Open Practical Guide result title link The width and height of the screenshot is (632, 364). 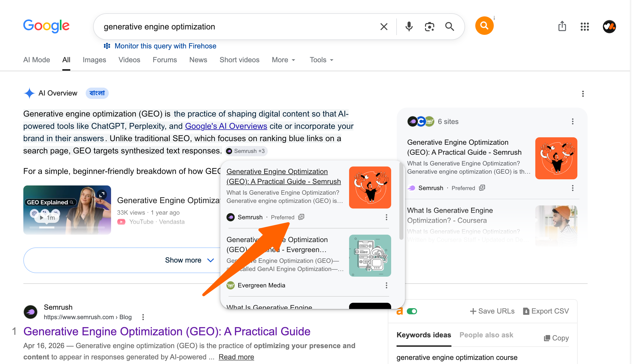pyautogui.click(x=167, y=331)
